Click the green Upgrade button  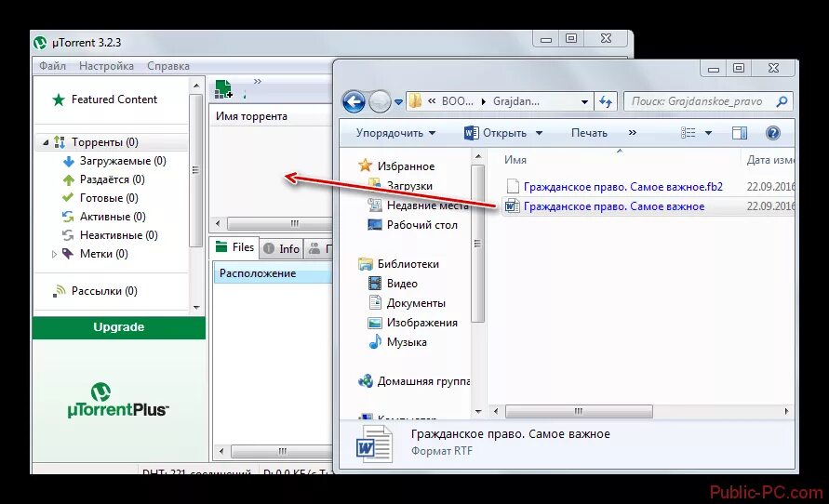(119, 327)
